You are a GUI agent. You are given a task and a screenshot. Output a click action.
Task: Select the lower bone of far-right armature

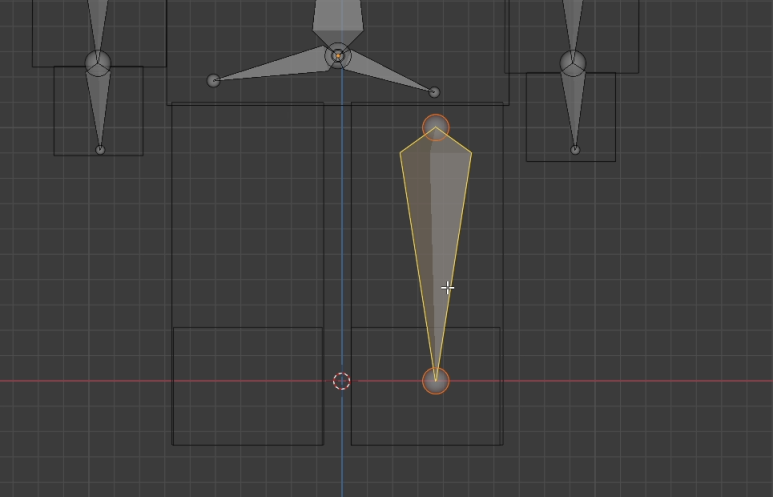tap(573, 108)
